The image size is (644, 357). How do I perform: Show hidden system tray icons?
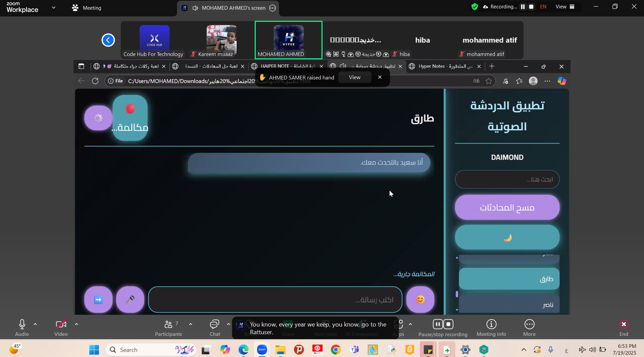pos(524,350)
